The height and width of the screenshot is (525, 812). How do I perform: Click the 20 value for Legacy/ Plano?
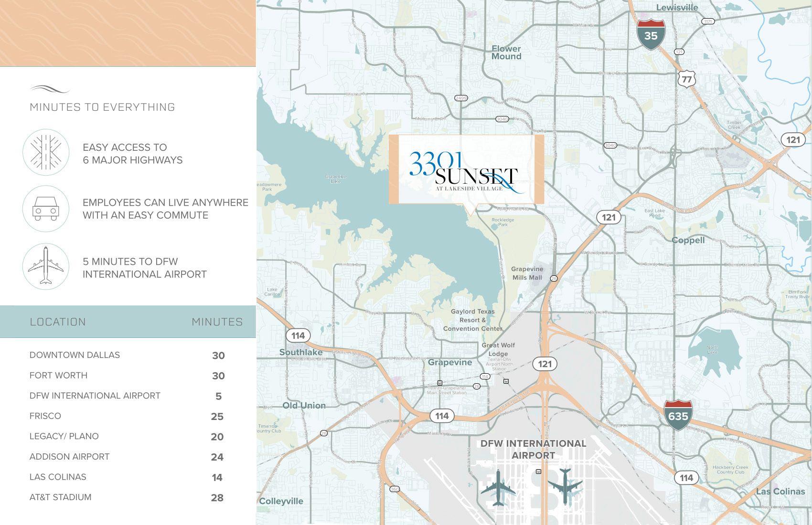(x=217, y=437)
